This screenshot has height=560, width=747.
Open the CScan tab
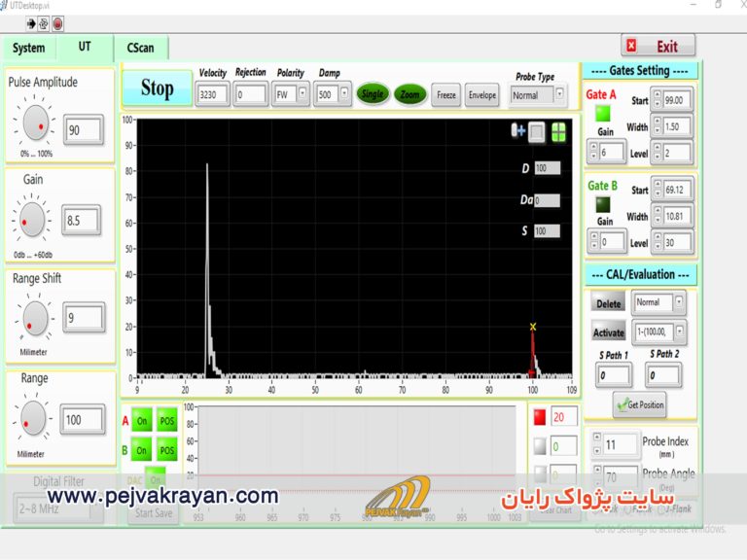pyautogui.click(x=141, y=48)
